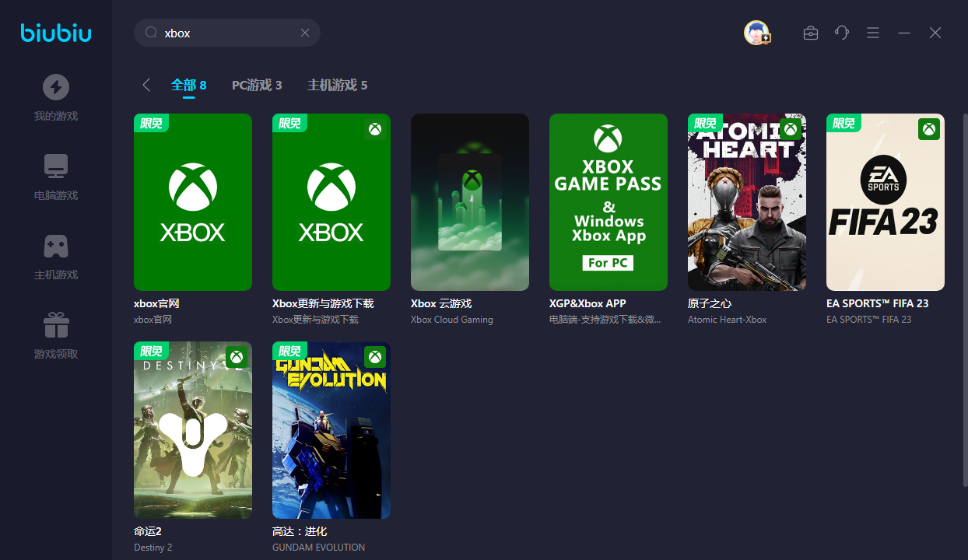Click the XGP&Xbox APP title
Screen dimensions: 968x560
pyautogui.click(x=587, y=303)
